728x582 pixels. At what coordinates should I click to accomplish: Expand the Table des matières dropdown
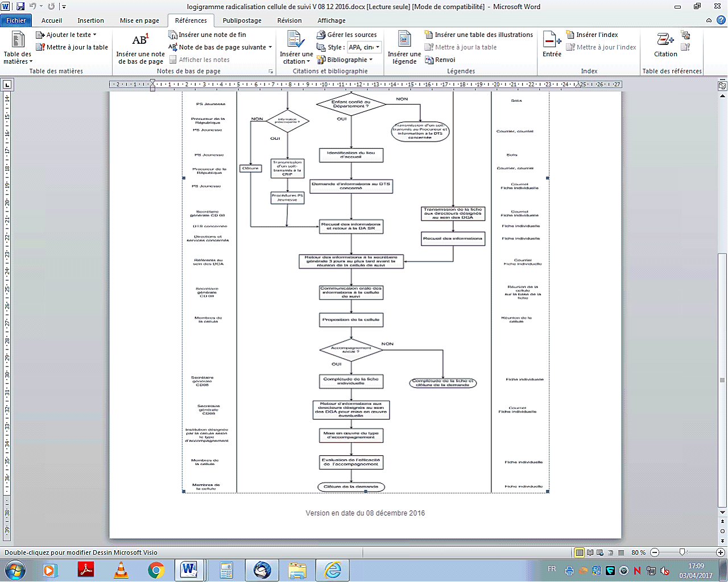[18, 58]
